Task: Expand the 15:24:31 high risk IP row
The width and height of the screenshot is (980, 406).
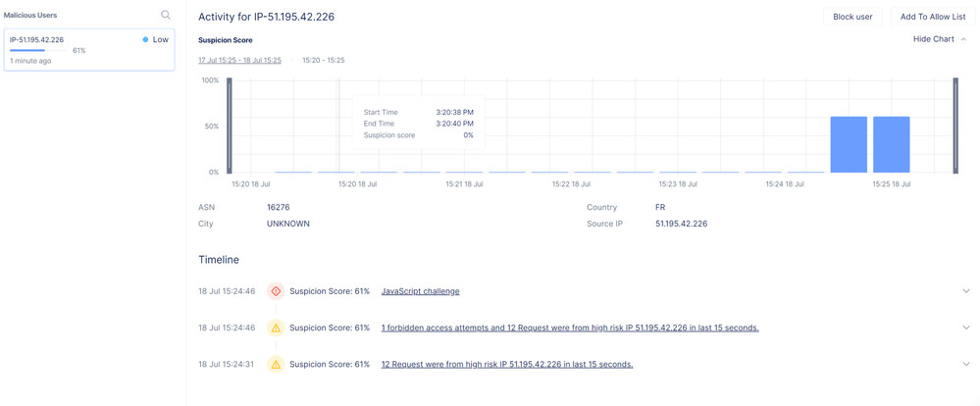Action: coord(966,364)
